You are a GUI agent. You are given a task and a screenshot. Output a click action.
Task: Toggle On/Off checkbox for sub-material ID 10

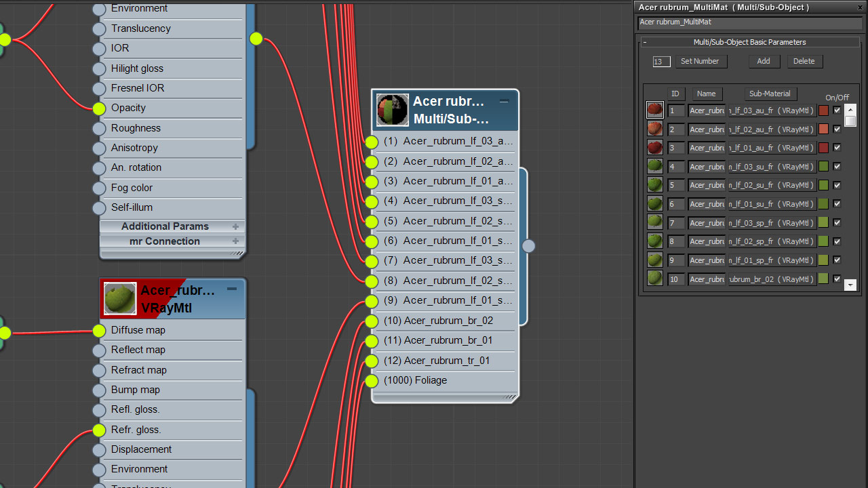click(x=837, y=279)
